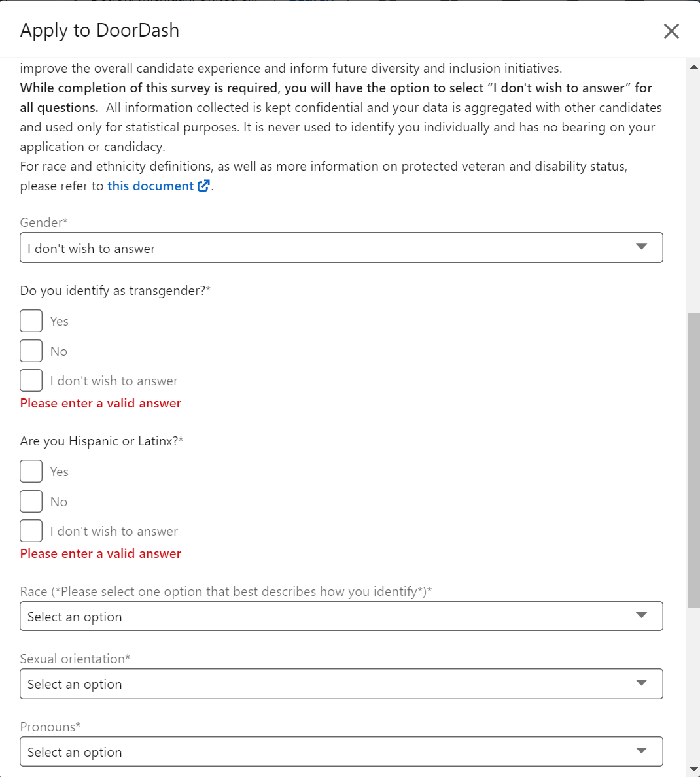Screen dimensions: 700x777
Task: Expand the Gender dropdown arrow
Action: click(x=641, y=247)
